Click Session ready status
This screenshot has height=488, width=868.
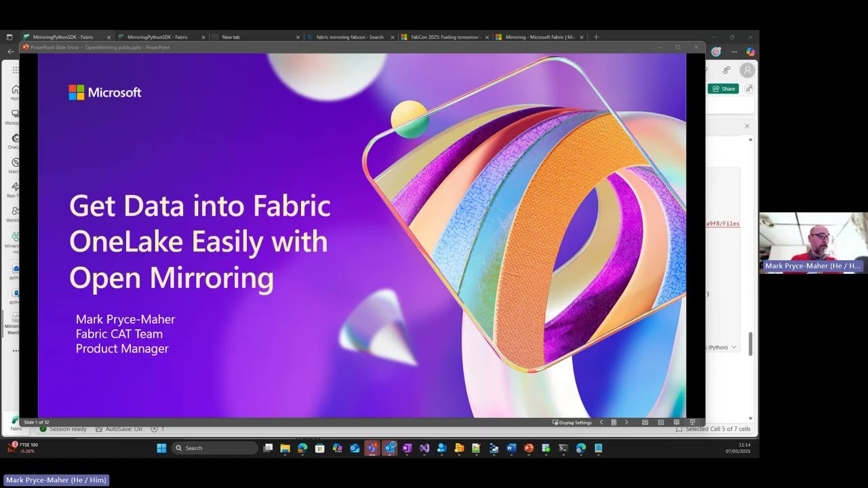point(64,429)
